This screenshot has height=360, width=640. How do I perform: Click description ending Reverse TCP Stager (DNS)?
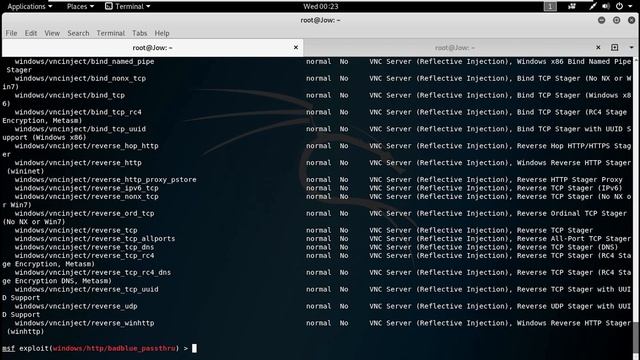click(x=494, y=247)
